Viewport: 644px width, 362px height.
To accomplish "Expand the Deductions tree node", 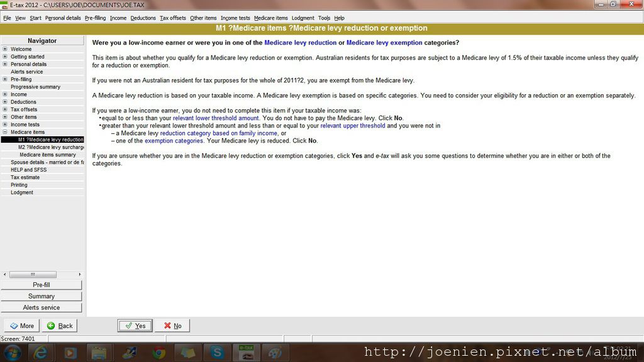I will pyautogui.click(x=5, y=102).
